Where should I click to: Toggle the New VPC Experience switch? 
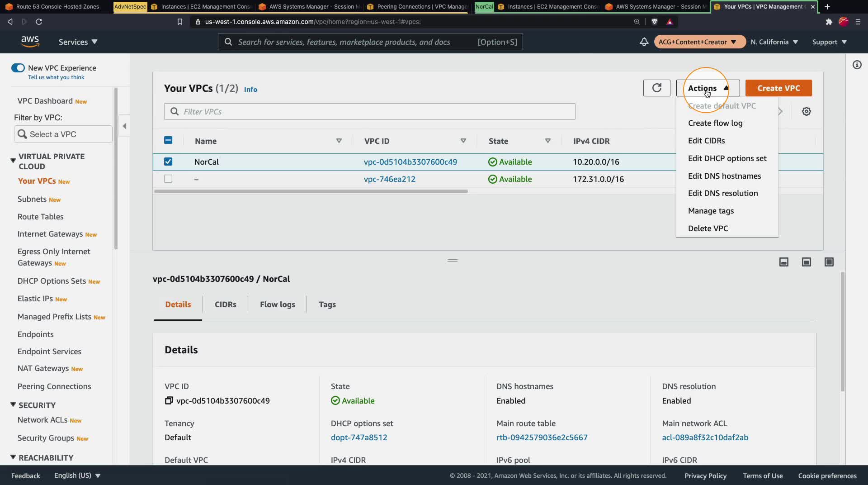coord(18,68)
